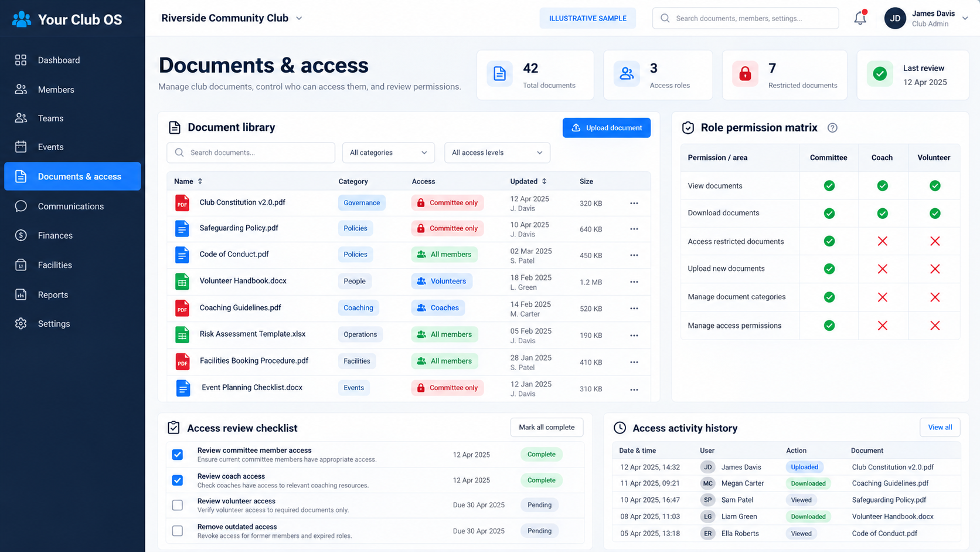Click Event Planning Checklist.docx file name

(252, 387)
